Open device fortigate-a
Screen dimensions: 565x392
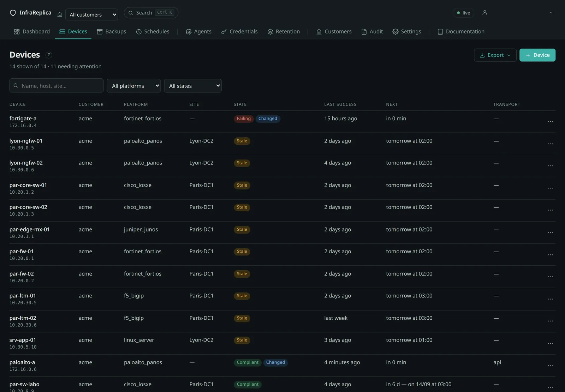23,119
